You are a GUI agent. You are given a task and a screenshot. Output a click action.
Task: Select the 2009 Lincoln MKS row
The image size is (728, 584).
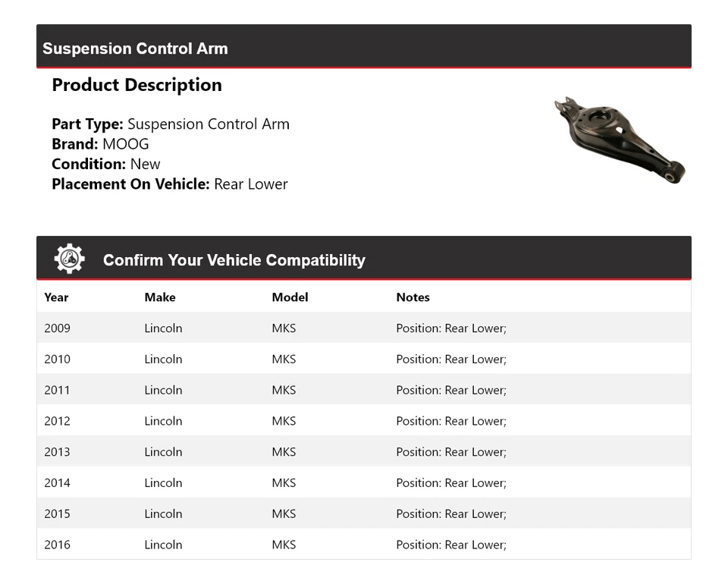tap(364, 328)
